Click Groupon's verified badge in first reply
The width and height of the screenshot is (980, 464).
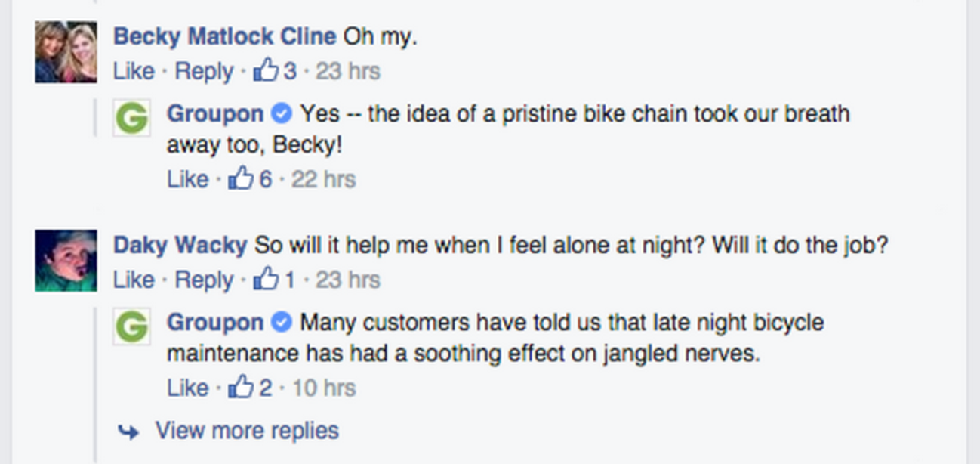pyautogui.click(x=281, y=114)
